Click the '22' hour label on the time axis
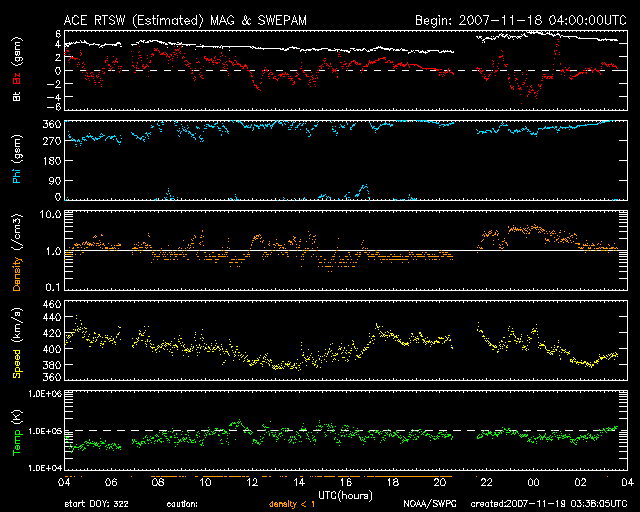This screenshot has width=640, height=512. pos(487,483)
